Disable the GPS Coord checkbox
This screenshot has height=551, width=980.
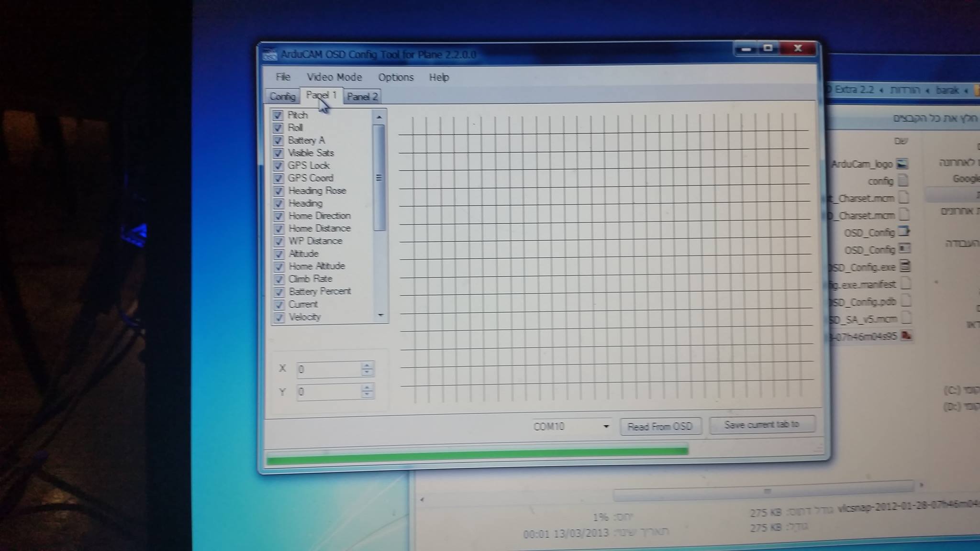(278, 178)
